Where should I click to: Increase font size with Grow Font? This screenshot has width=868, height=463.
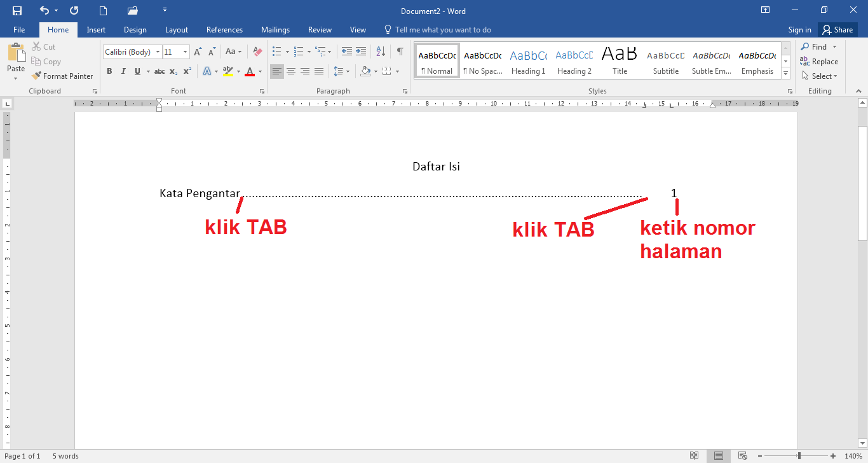198,52
